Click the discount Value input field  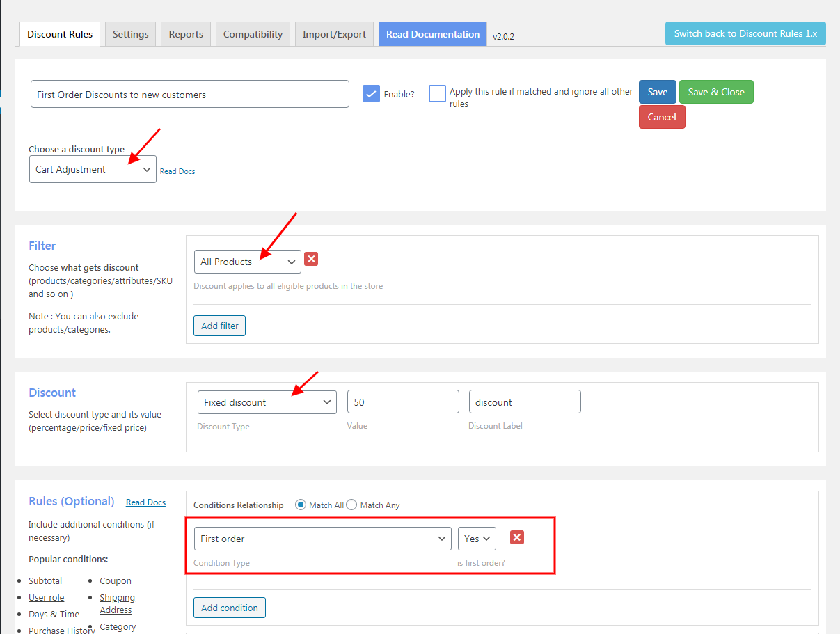coord(403,402)
